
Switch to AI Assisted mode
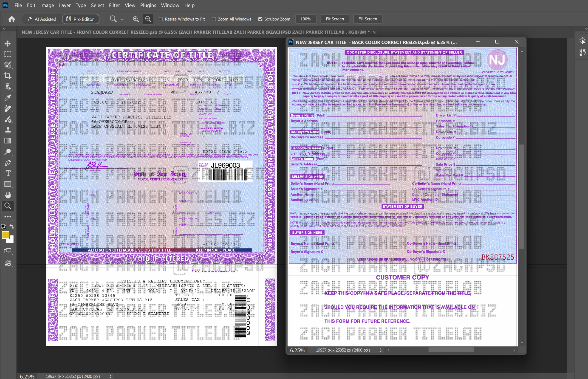click(42, 19)
